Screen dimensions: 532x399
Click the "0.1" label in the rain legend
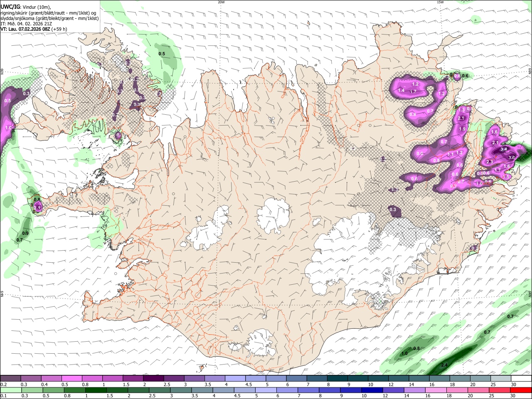(3, 396)
